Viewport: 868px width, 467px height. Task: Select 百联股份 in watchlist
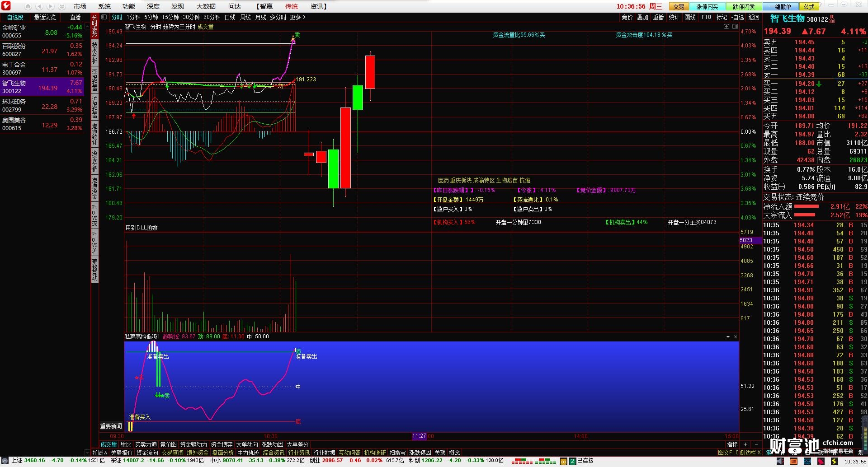coord(42,50)
